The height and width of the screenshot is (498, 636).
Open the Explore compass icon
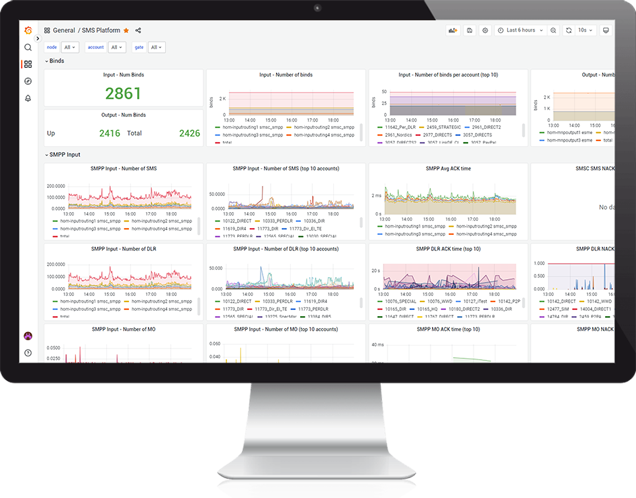coord(28,81)
